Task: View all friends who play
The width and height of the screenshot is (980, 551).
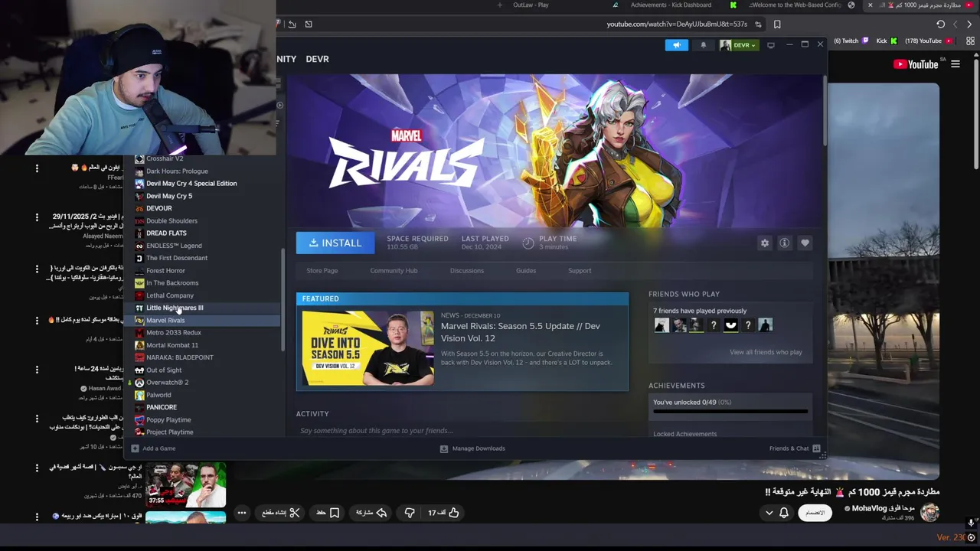Action: pyautogui.click(x=766, y=352)
